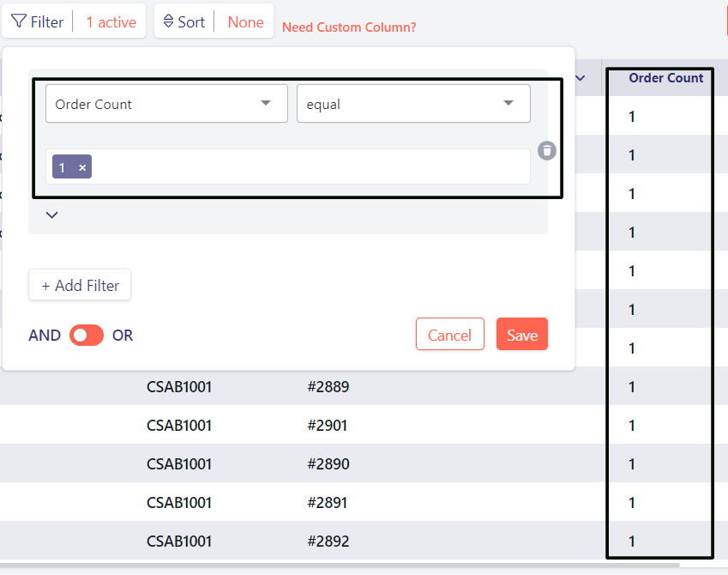Save the filter settings
Viewport: 728px width, 575px height.
tap(521, 335)
